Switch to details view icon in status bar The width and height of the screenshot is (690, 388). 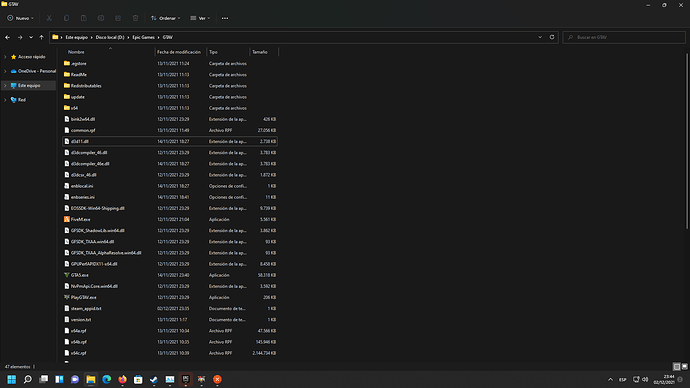[677, 366]
